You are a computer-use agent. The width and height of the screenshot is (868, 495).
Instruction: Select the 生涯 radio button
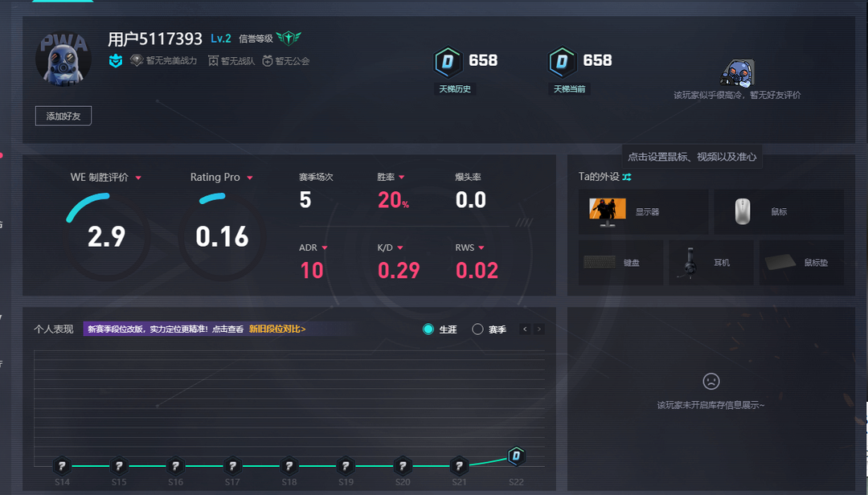(x=428, y=329)
